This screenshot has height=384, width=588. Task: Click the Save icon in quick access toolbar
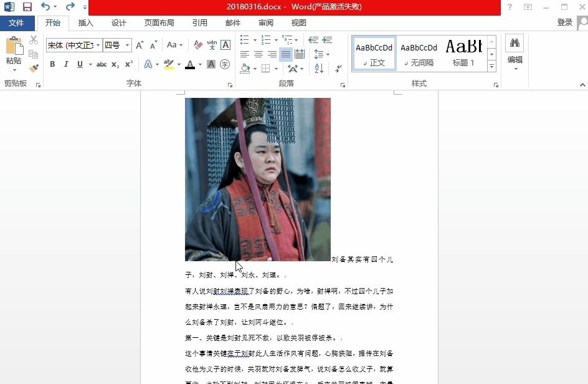point(27,7)
